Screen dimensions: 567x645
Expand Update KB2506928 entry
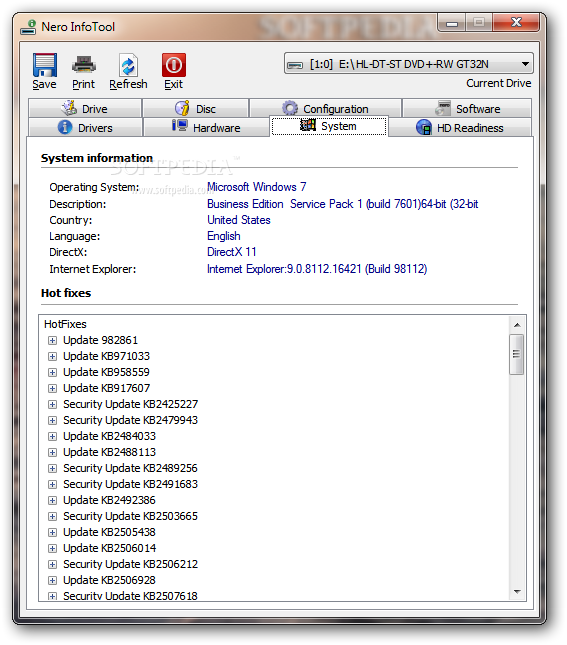click(x=52, y=580)
